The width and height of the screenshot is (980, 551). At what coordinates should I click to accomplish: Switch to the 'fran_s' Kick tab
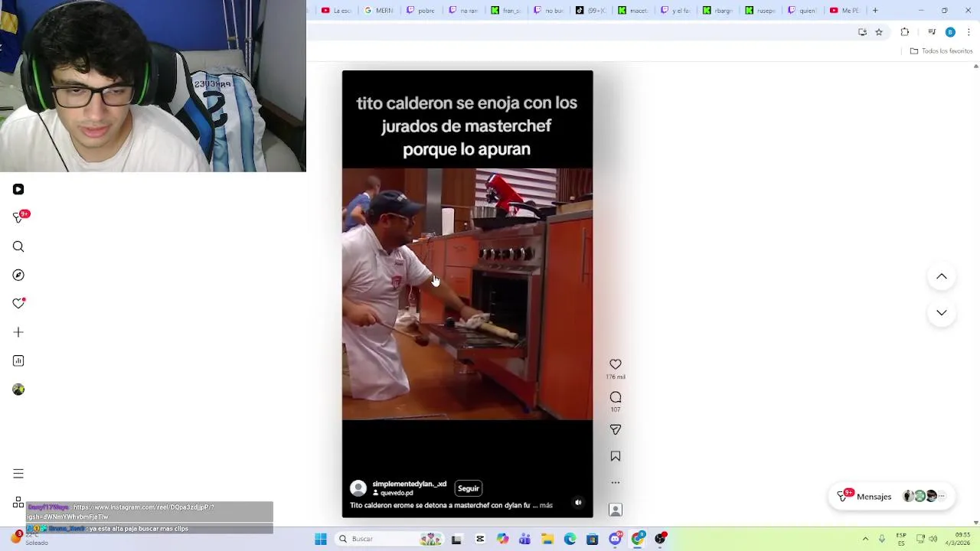[506, 11]
